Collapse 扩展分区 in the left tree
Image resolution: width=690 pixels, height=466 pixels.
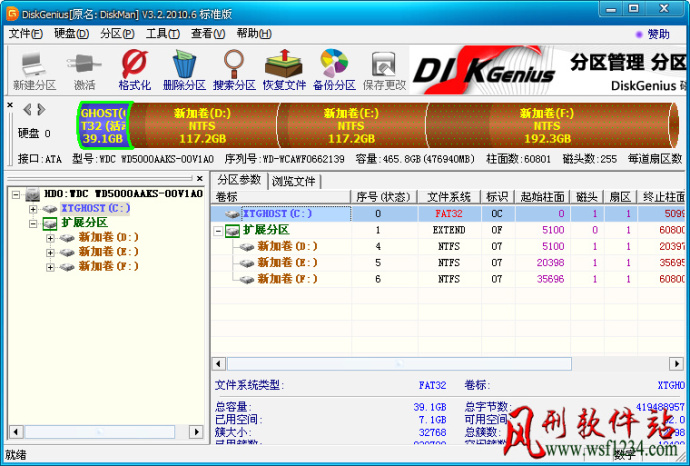[x=33, y=224]
